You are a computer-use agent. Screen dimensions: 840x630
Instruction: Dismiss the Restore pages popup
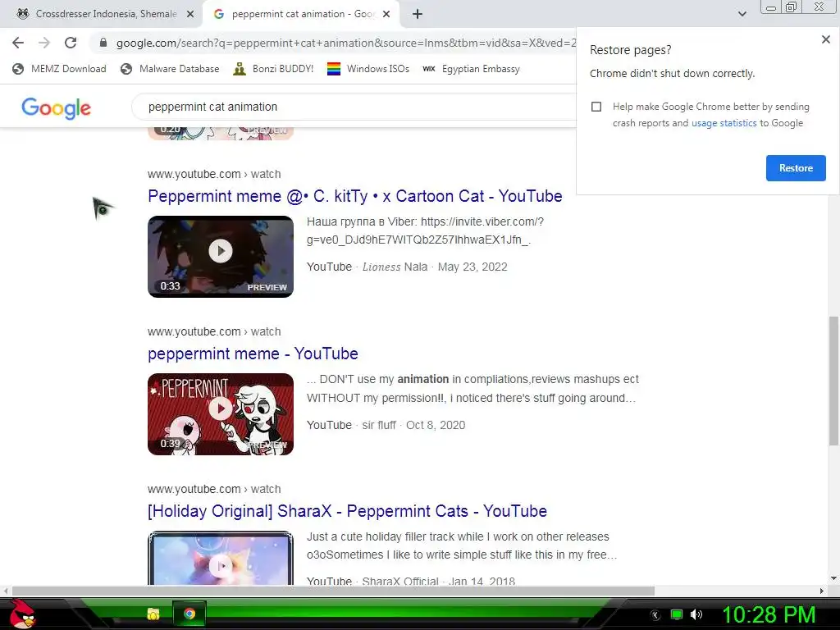click(825, 39)
